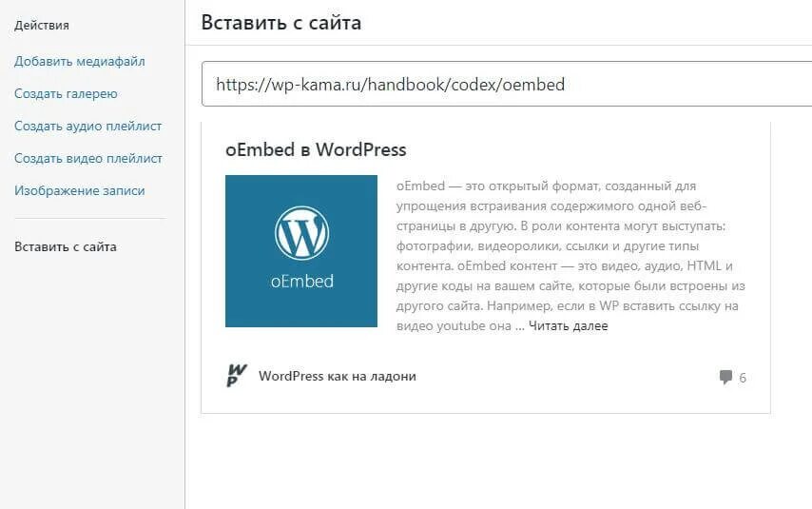This screenshot has height=509, width=812.
Task: Click the comments bubble icon
Action: click(x=725, y=377)
